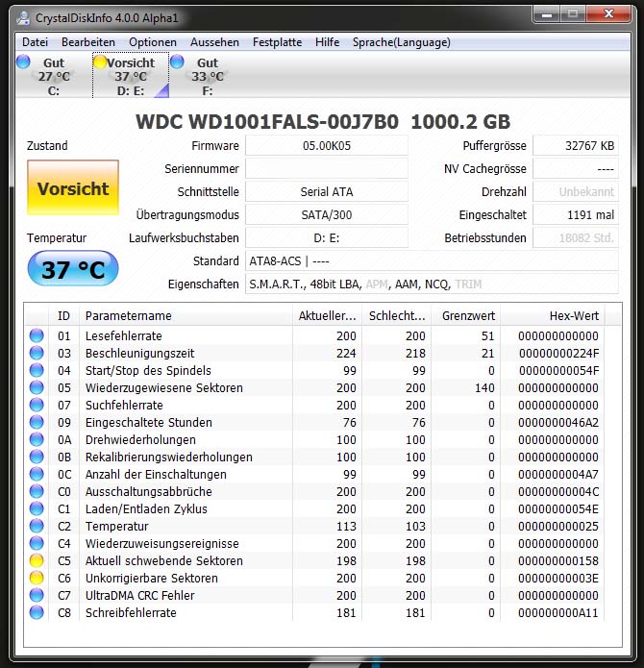This screenshot has width=644, height=668.
Task: Click status icon of Wiederzuweisungsereignisse row
Action: point(37,543)
